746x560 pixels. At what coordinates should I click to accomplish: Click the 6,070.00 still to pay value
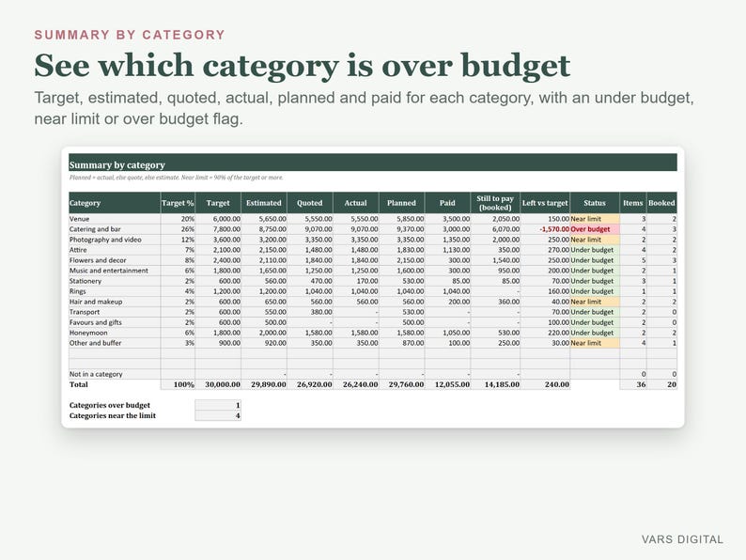click(x=495, y=229)
